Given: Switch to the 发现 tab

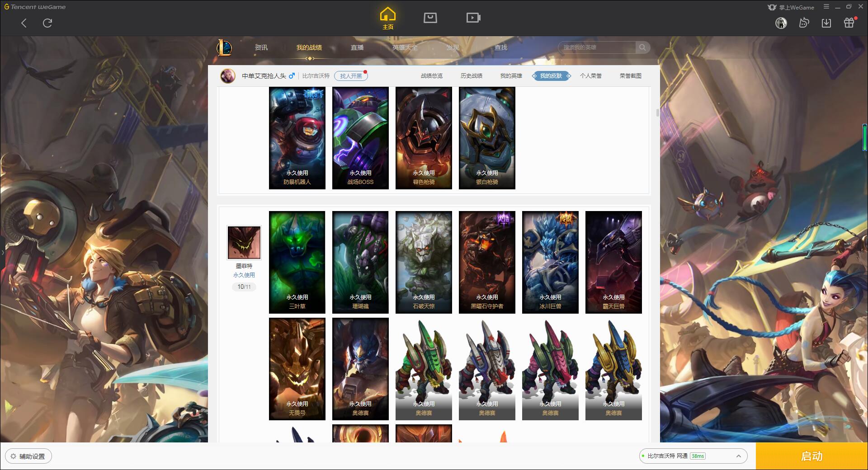Looking at the screenshot, I should 453,47.
